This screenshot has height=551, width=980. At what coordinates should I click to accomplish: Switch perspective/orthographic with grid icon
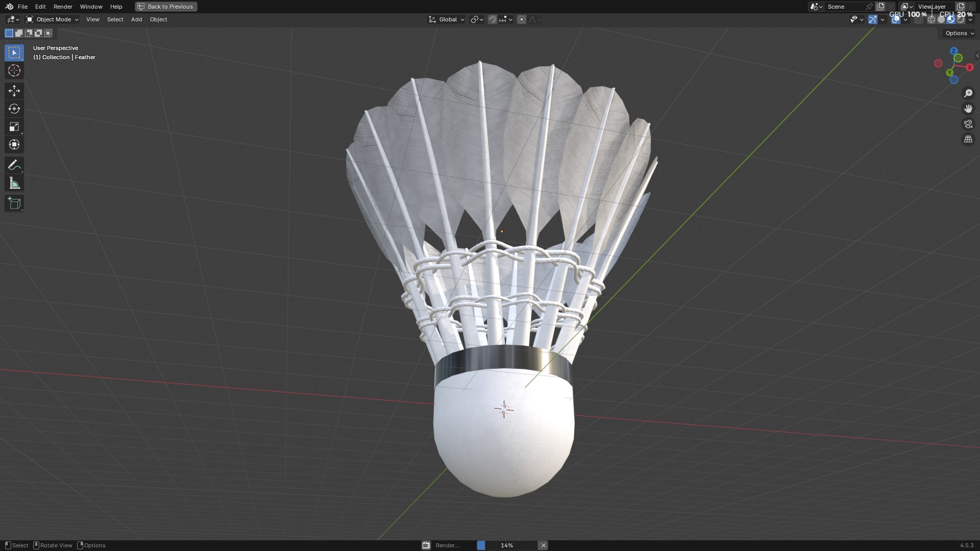(968, 139)
